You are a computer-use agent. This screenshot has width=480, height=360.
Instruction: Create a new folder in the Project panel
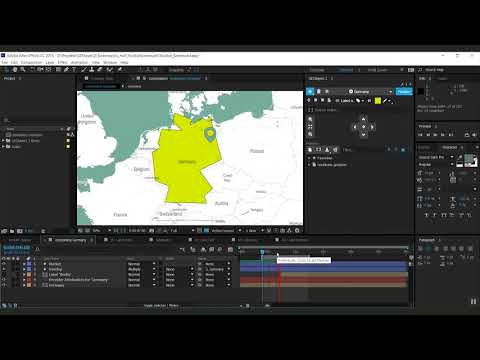12,231
